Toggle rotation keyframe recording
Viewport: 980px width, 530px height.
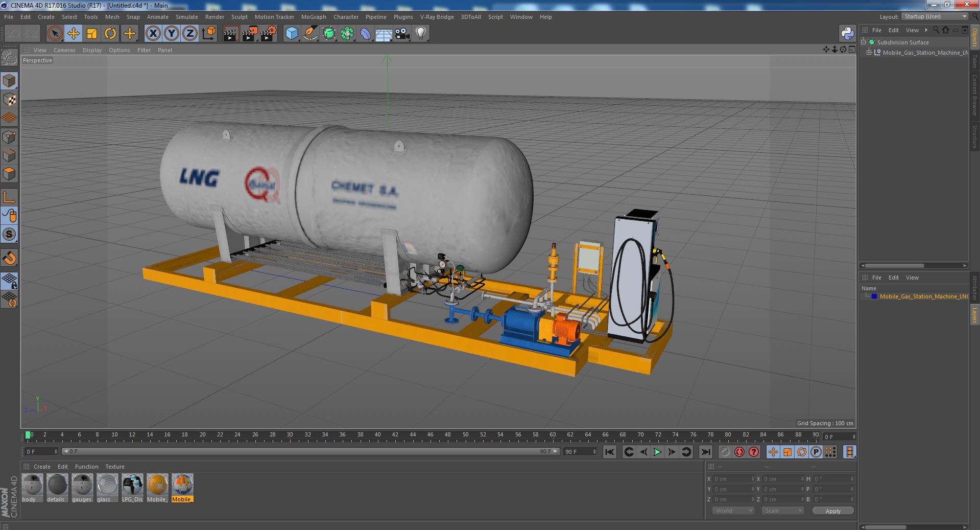[x=801, y=452]
